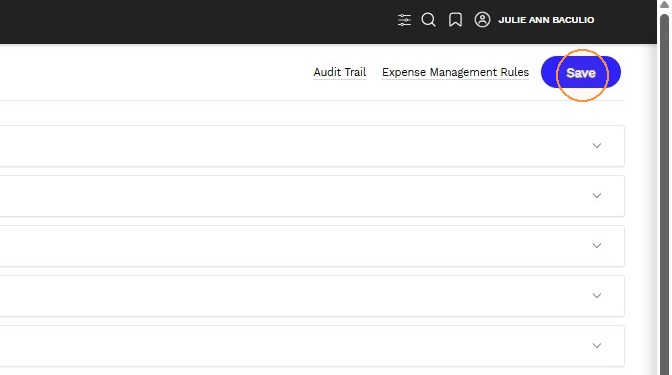Click the blue Save button
Screen dimensions: 672x375
pos(581,72)
